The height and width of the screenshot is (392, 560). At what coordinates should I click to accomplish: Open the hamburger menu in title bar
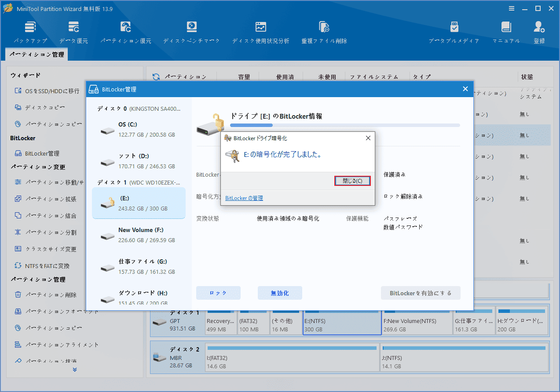tap(512, 8)
